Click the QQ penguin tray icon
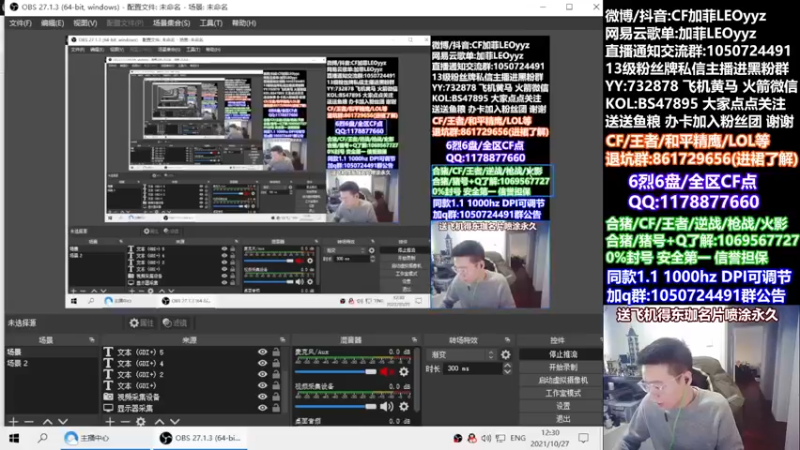 pyautogui.click(x=472, y=438)
